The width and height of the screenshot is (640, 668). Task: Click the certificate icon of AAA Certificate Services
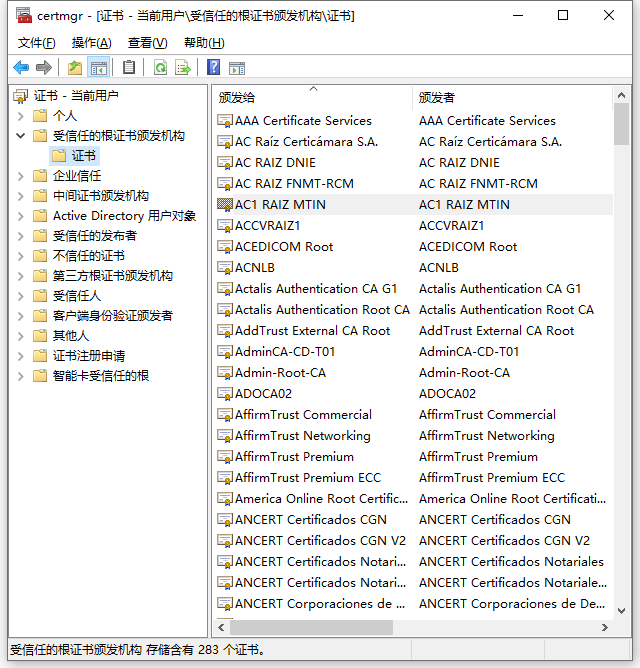coord(225,121)
